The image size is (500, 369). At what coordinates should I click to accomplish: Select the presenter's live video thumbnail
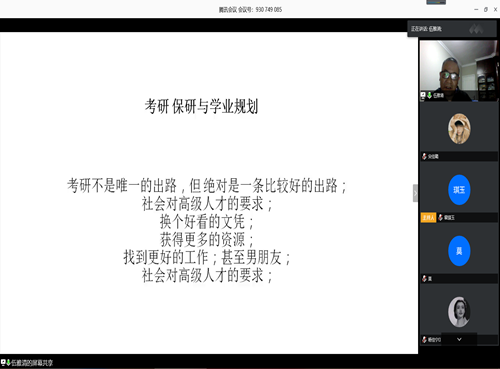pyautogui.click(x=459, y=71)
